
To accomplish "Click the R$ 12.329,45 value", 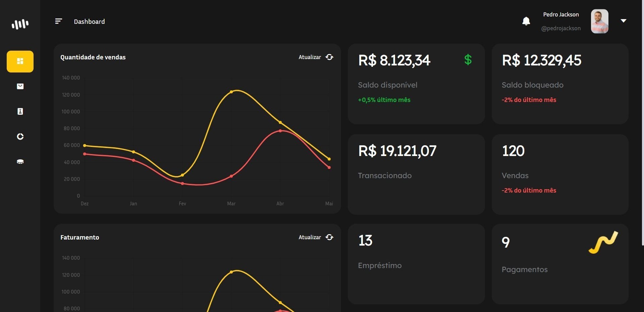I will pos(541,60).
